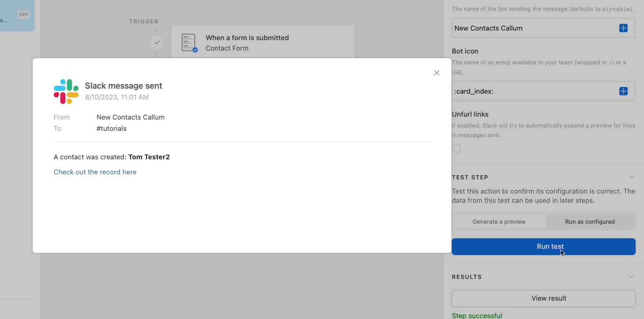This screenshot has width=644, height=319.
Task: Click the green checkmark circle under TRIGGER
Action: 157,42
